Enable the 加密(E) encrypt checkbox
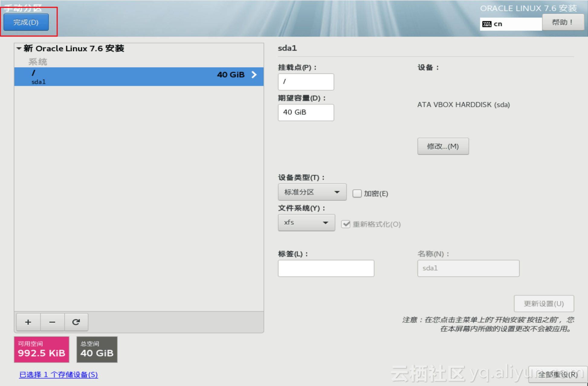588x386 pixels. coord(357,194)
